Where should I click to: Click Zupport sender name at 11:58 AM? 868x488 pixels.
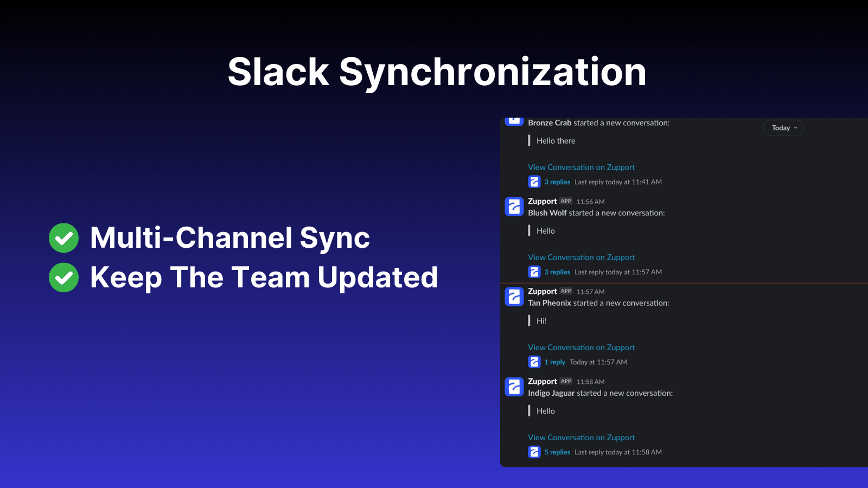pyautogui.click(x=542, y=381)
